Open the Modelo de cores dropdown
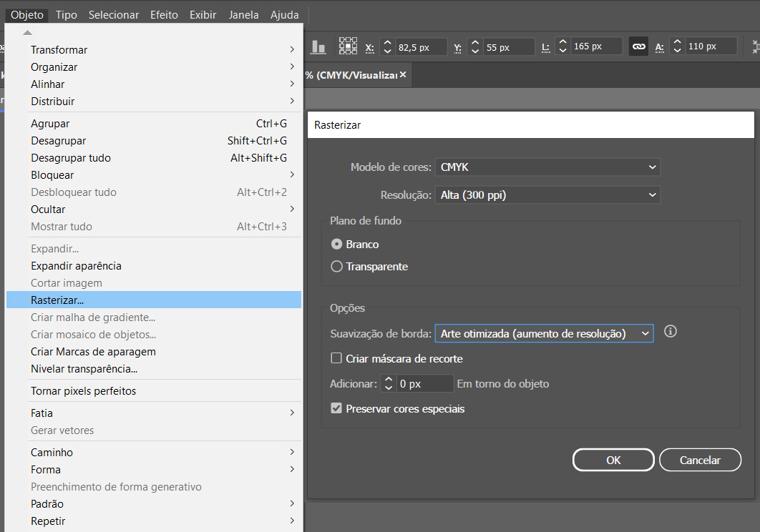The image size is (760, 532). (x=547, y=167)
